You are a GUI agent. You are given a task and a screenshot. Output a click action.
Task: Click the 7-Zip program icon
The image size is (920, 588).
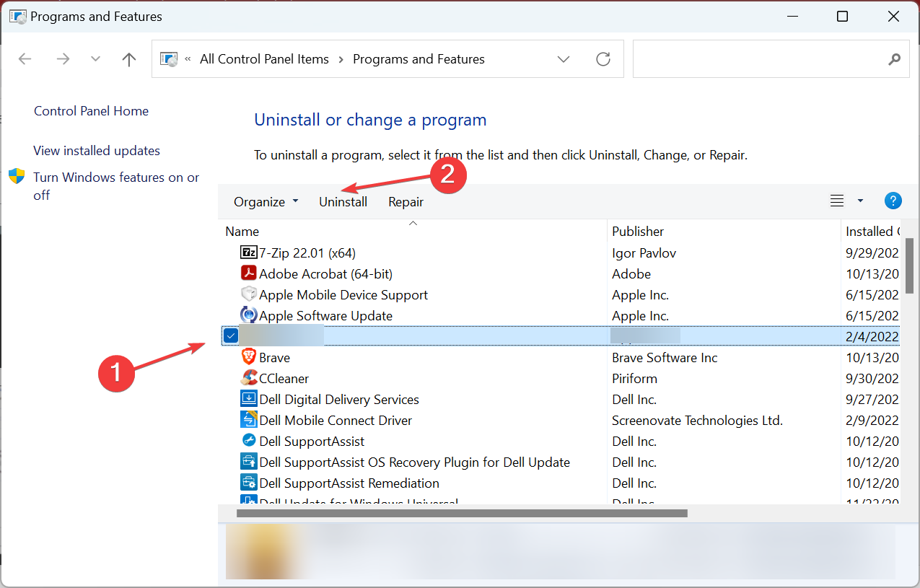click(x=249, y=253)
